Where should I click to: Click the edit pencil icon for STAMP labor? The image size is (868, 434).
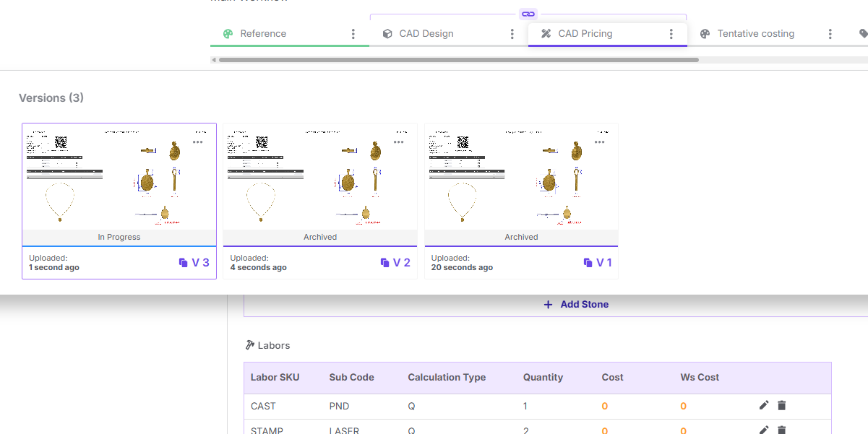pos(764,430)
